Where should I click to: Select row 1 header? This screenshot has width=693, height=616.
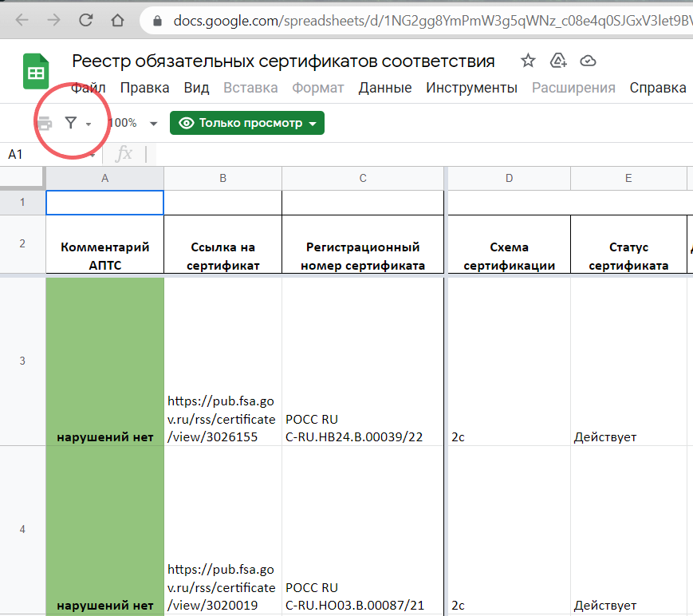22,203
